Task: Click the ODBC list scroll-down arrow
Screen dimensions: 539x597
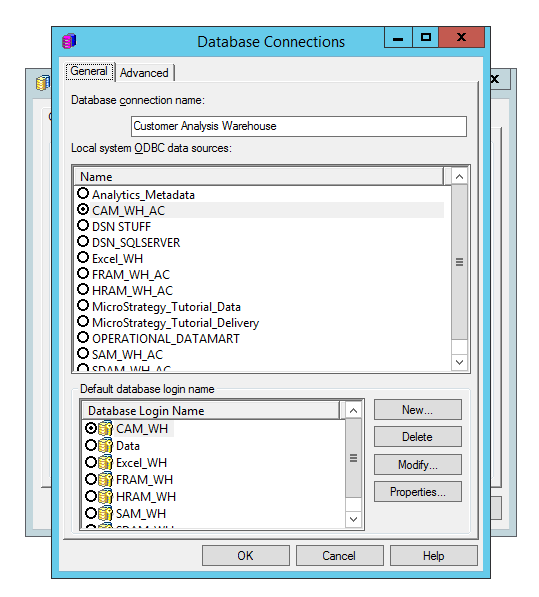Action: point(459,362)
